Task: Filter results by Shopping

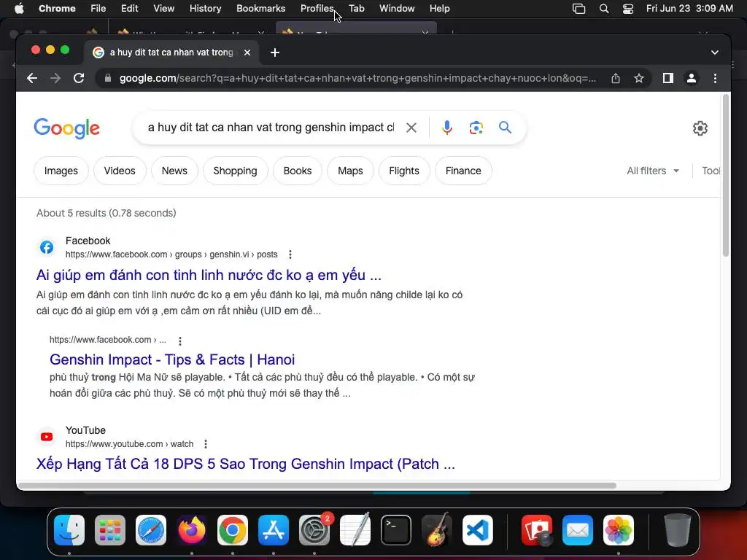Action: click(x=236, y=171)
